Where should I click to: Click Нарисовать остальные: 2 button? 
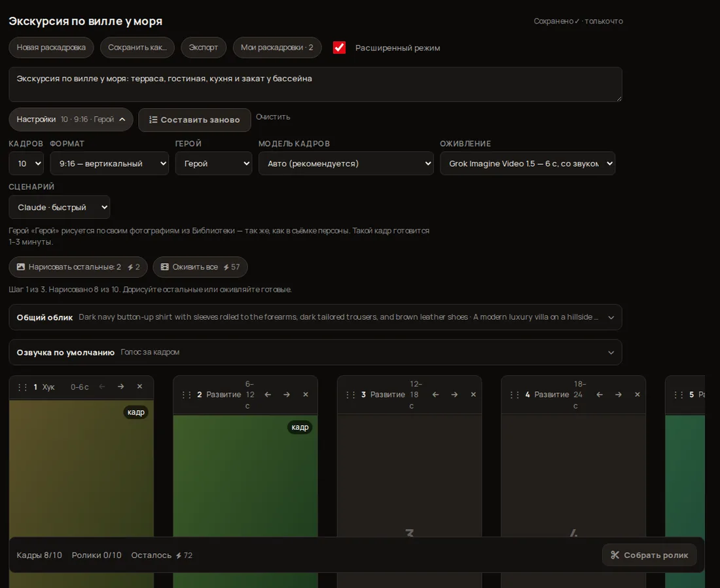click(78, 267)
